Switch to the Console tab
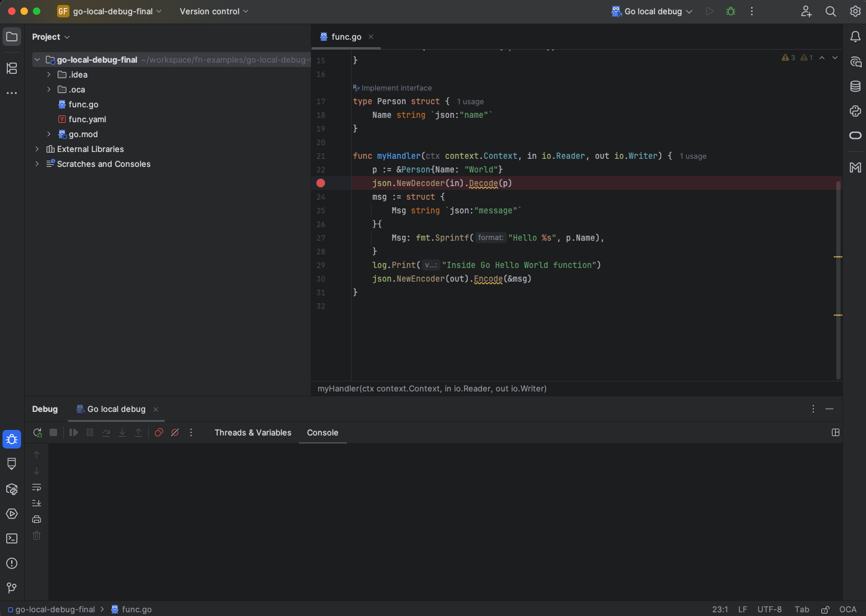The image size is (866, 616). coord(323,432)
